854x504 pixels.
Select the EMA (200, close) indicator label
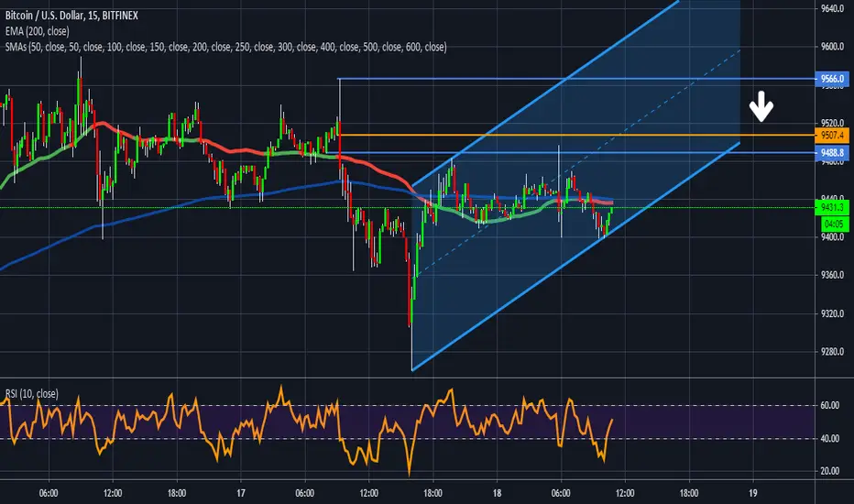(x=37, y=31)
